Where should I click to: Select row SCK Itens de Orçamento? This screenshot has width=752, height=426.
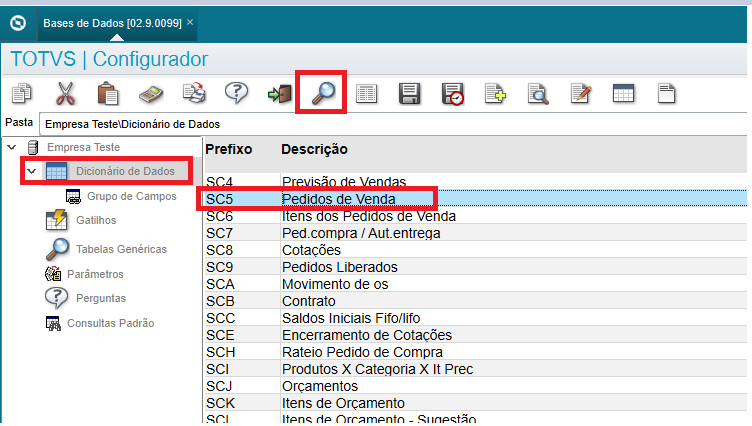click(x=476, y=403)
